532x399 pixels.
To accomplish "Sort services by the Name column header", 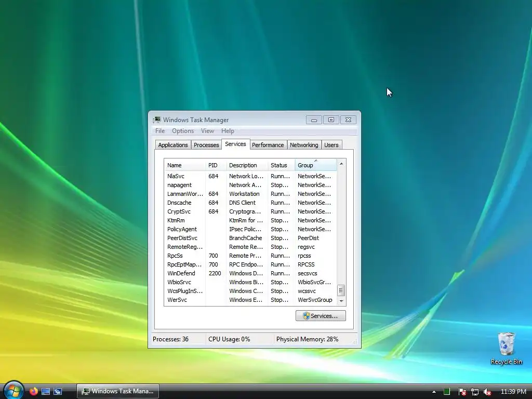I will coord(185,165).
